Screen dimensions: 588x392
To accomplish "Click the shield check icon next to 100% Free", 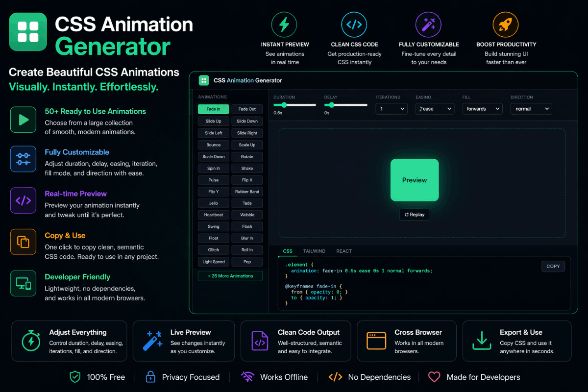I will 74,377.
